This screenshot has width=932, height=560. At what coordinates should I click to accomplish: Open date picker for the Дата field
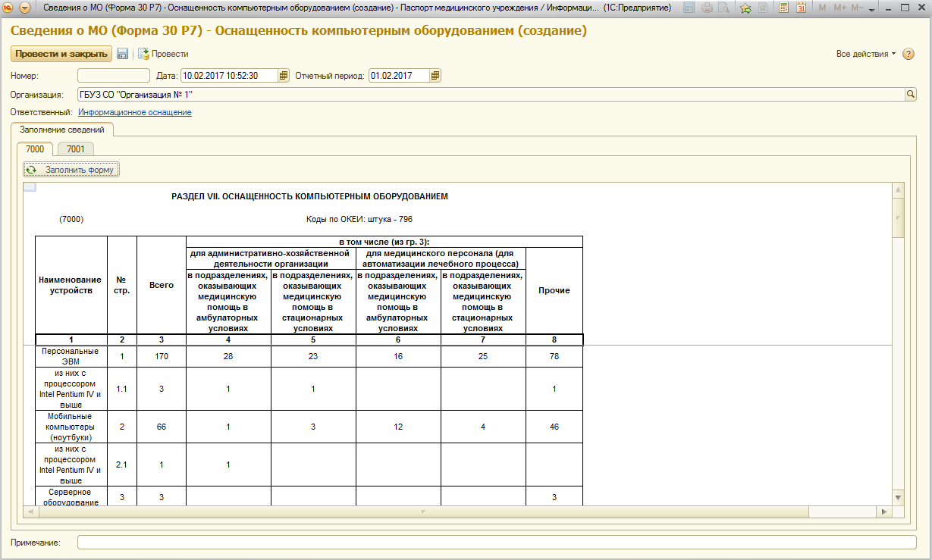[284, 76]
